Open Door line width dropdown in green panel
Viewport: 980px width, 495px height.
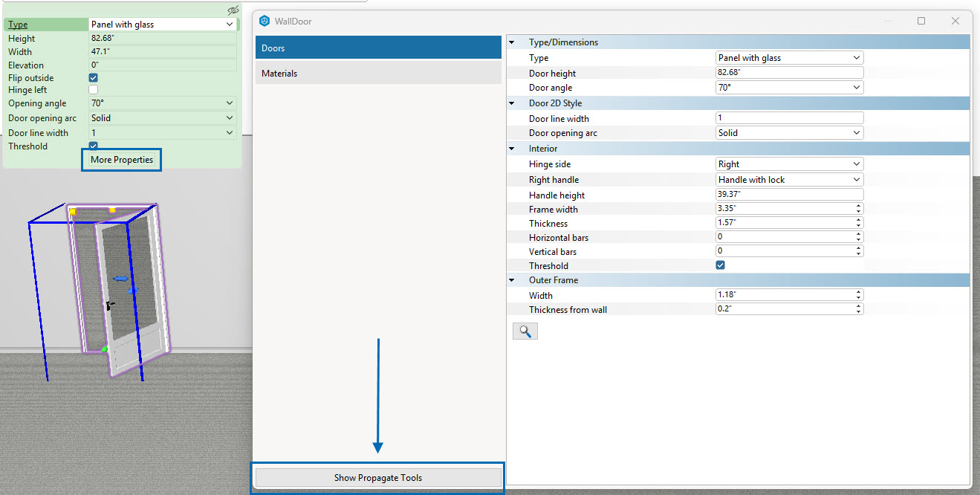163,133
